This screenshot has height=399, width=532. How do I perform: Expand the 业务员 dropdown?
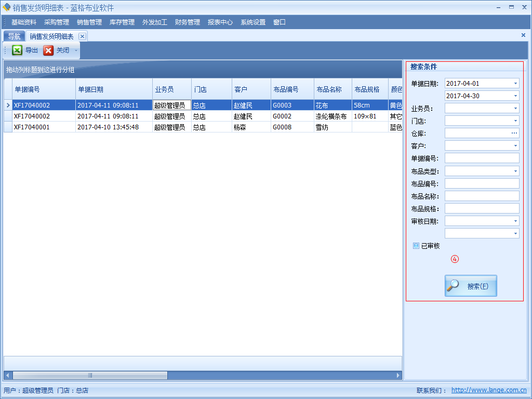click(515, 109)
